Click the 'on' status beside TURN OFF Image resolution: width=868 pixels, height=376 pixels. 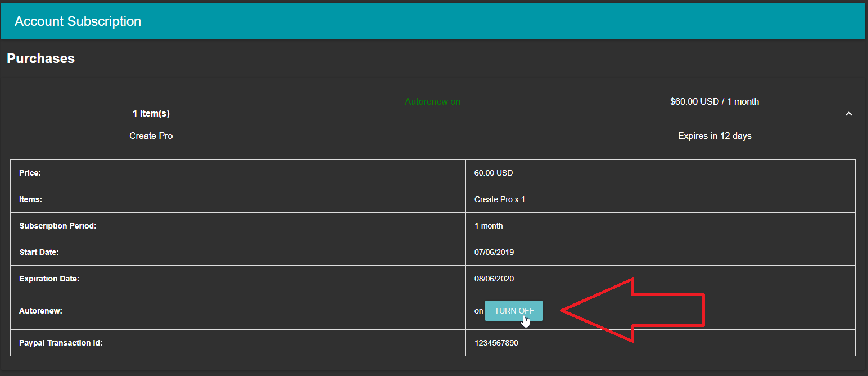pyautogui.click(x=478, y=311)
